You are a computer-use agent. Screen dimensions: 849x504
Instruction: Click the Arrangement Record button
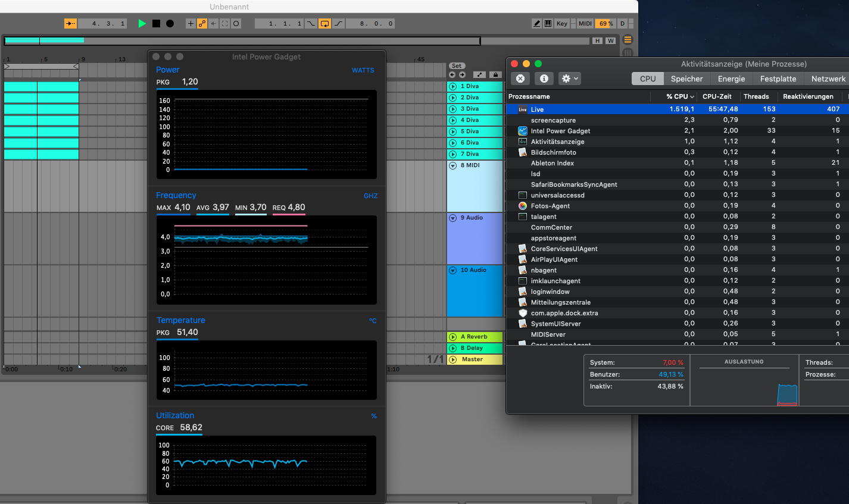pyautogui.click(x=170, y=24)
